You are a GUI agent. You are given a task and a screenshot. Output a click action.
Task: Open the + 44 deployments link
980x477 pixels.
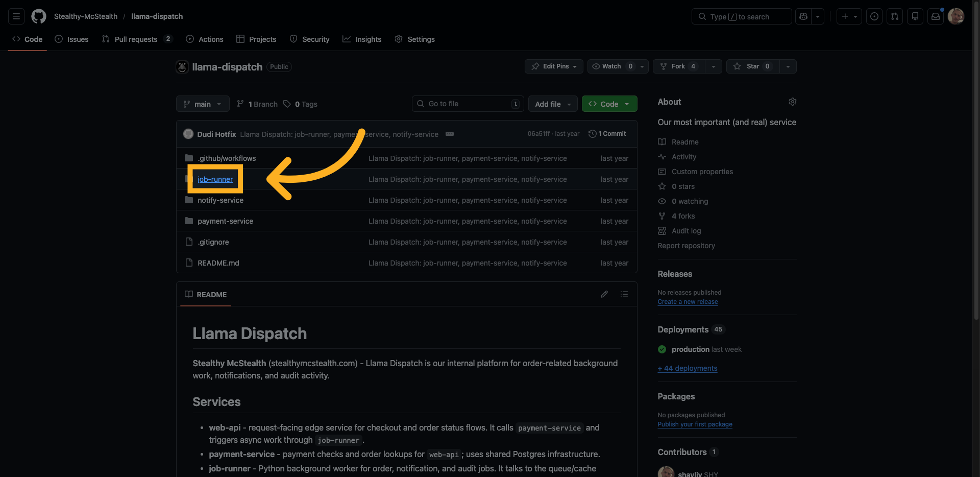coord(688,368)
